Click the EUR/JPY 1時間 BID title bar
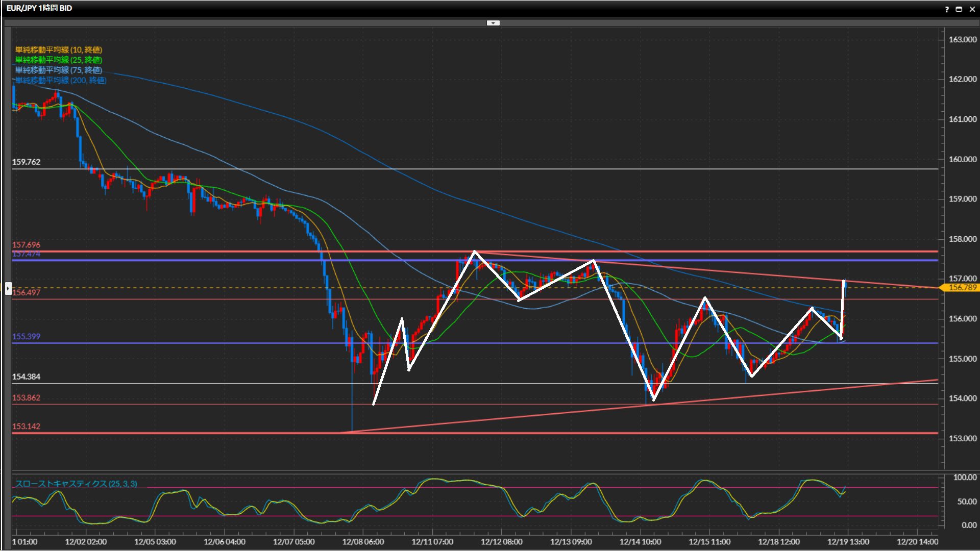Viewport: 980px width, 551px height. tap(39, 8)
